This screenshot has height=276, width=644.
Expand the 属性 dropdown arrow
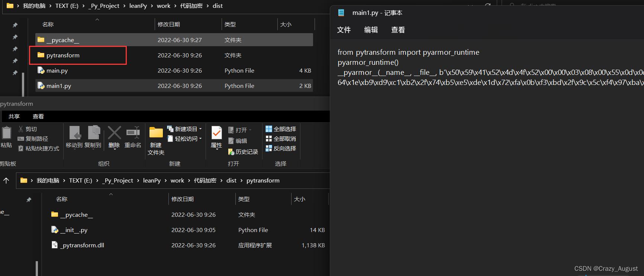pyautogui.click(x=216, y=149)
